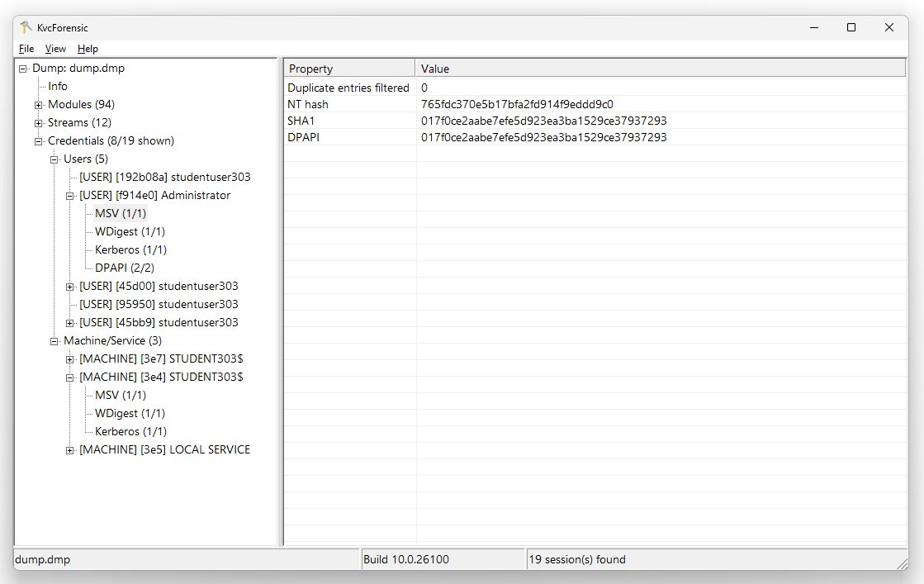The width and height of the screenshot is (924, 584).
Task: Select the NT hash value row
Action: [517, 105]
